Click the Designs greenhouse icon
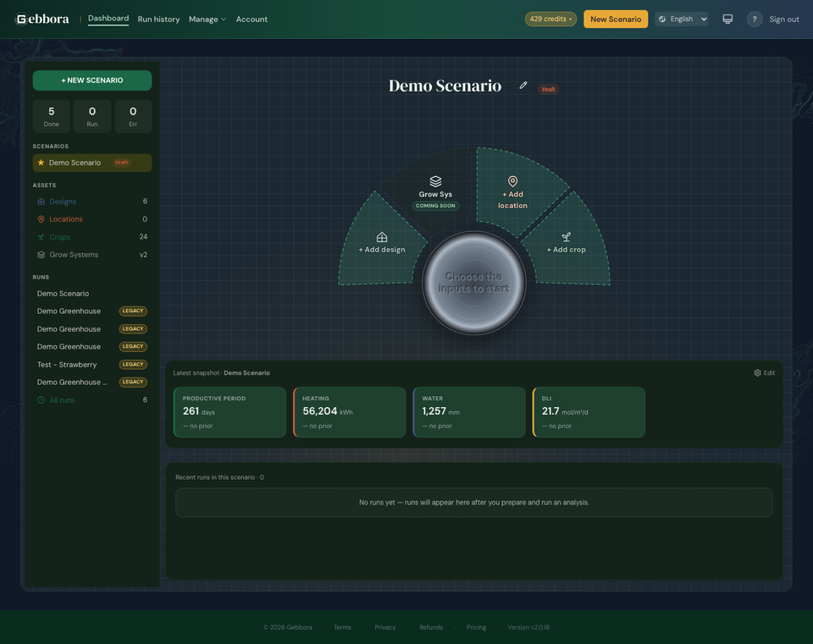813x644 pixels. coord(41,201)
